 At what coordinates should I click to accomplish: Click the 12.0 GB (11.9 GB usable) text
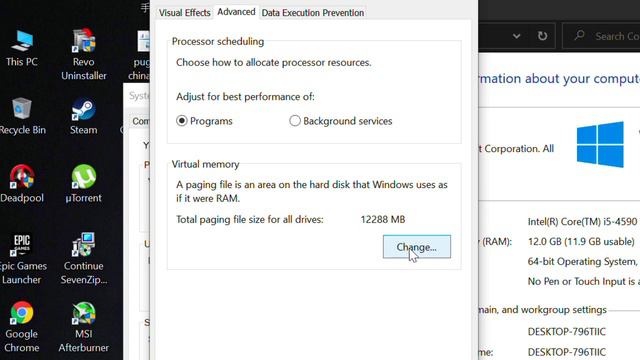pos(581,242)
